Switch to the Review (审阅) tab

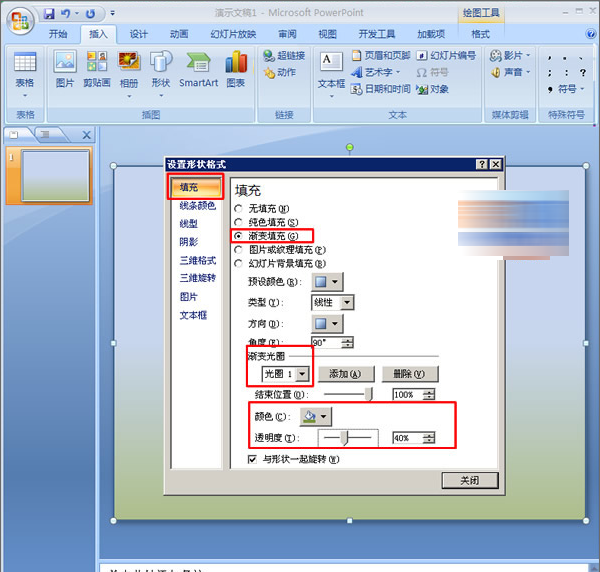pyautogui.click(x=287, y=34)
